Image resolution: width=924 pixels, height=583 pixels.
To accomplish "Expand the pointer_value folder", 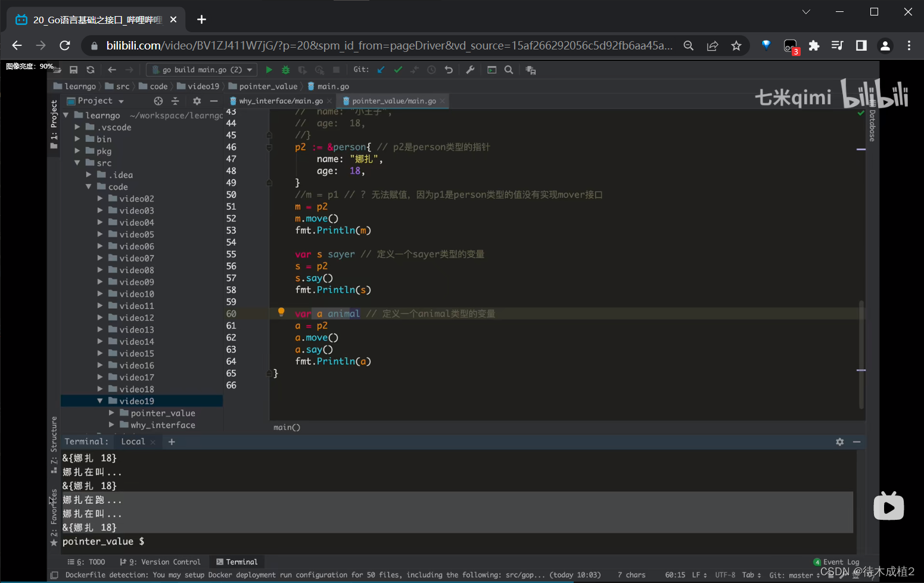I will click(111, 413).
